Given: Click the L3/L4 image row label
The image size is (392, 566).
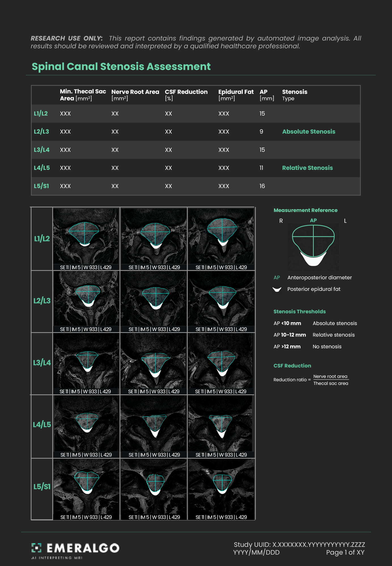Looking at the screenshot, I should [x=42, y=363].
